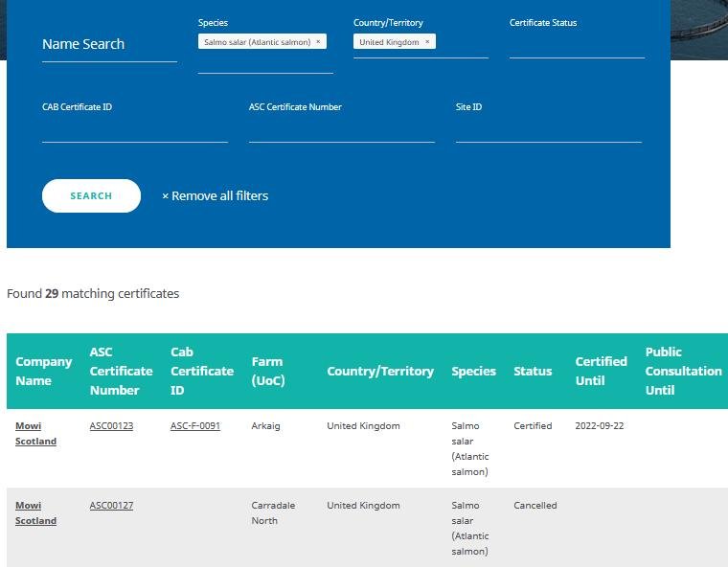Click the Name Search input field

pyautogui.click(x=109, y=45)
